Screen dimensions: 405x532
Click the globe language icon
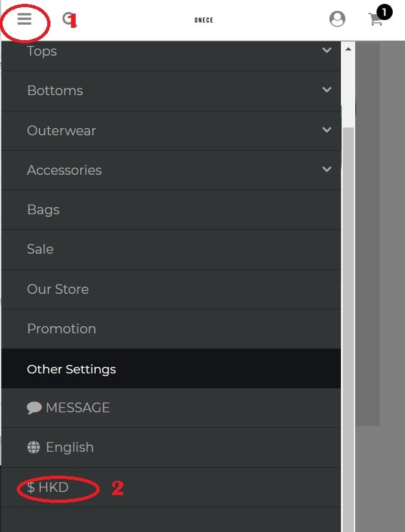(34, 447)
